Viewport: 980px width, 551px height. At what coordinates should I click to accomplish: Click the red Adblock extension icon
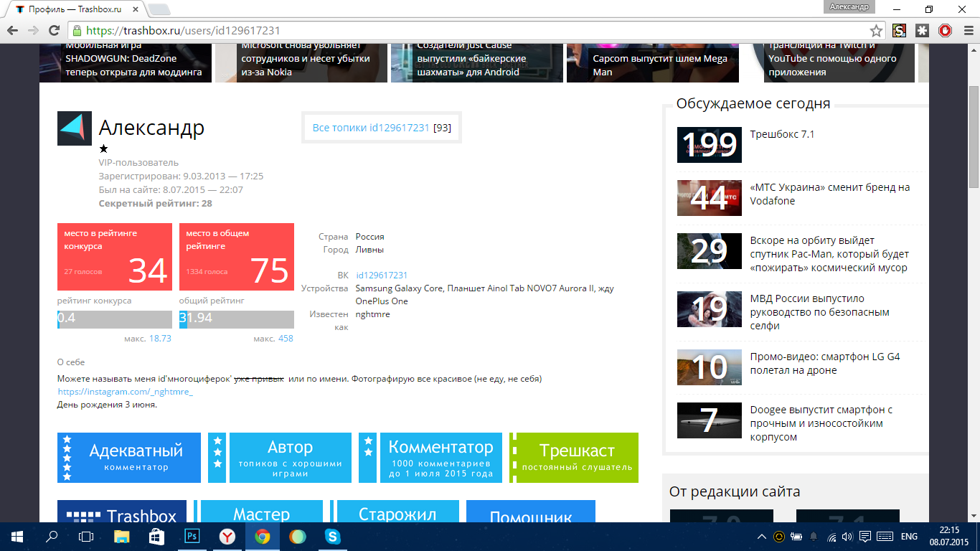[945, 31]
